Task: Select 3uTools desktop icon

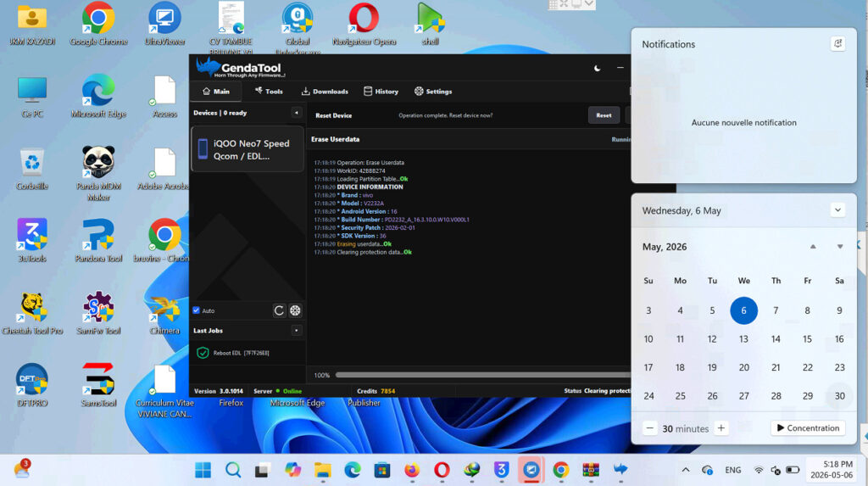Action: point(32,241)
